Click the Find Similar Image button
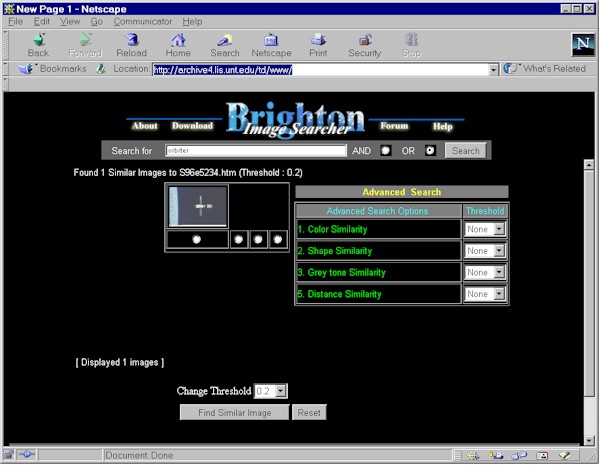Image resolution: width=600 pixels, height=465 pixels. click(235, 413)
